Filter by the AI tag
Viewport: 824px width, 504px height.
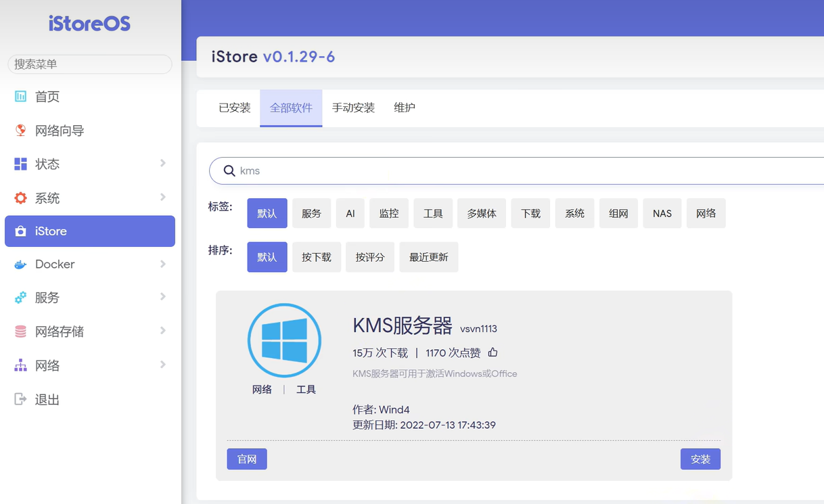pyautogui.click(x=350, y=213)
